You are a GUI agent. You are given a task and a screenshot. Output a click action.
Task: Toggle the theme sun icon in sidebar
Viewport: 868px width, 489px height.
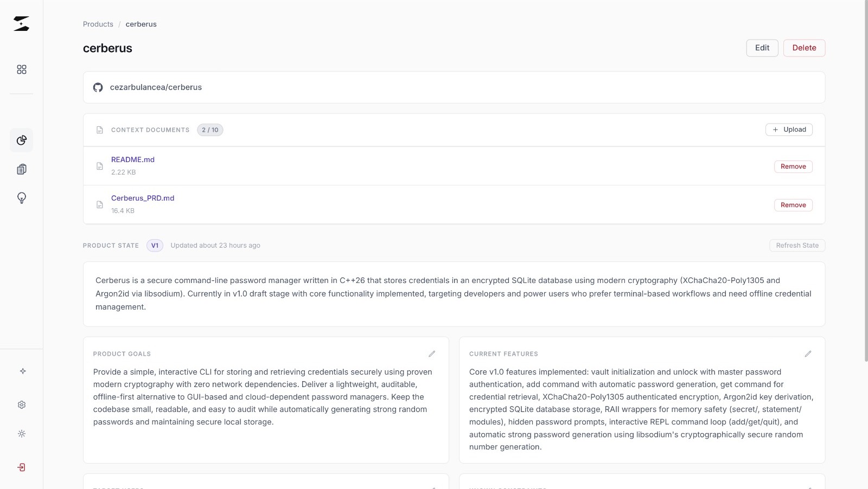point(21,433)
